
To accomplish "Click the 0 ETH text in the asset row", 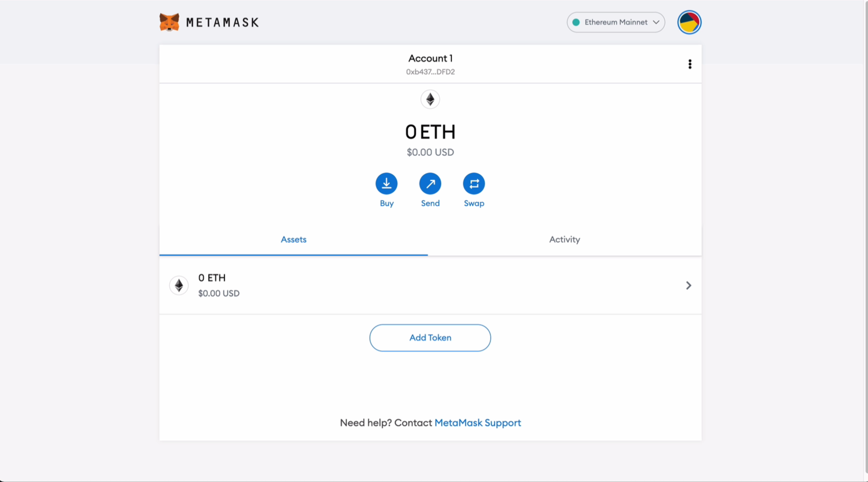I will click(x=212, y=278).
